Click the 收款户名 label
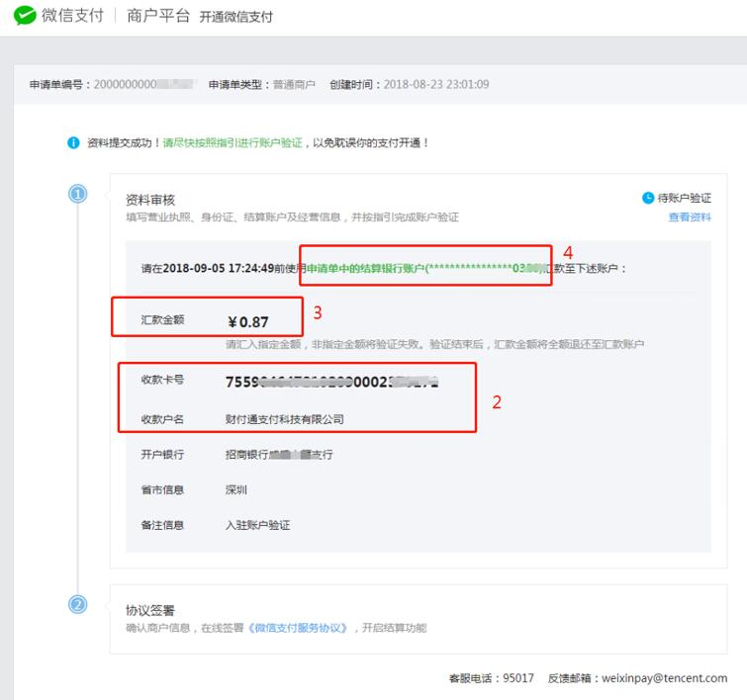Viewport: 747px width, 700px height. (162, 419)
